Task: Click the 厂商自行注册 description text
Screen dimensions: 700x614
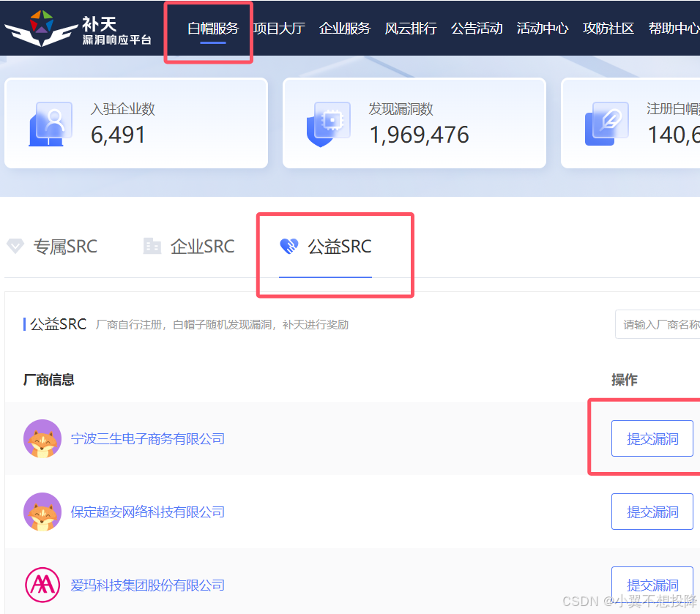Action: tap(223, 325)
